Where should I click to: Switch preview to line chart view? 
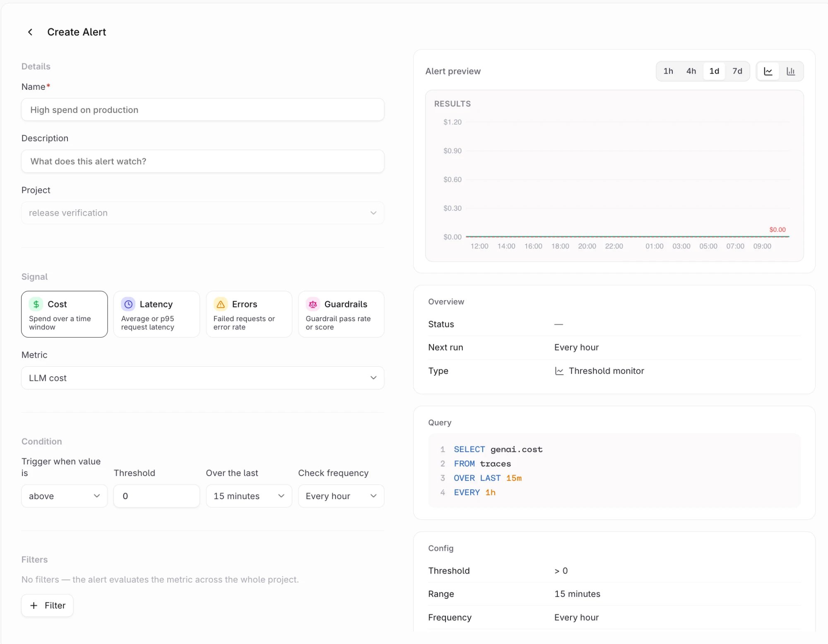768,71
